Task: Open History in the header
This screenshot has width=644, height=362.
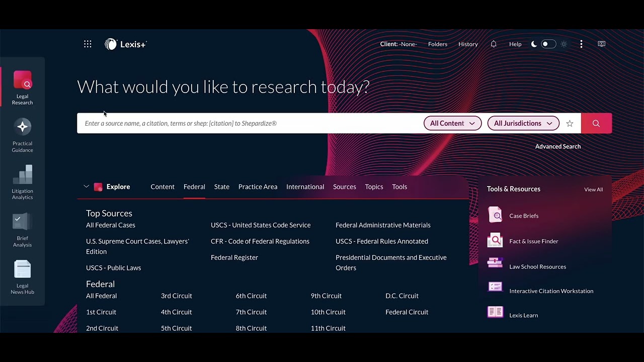Action: point(468,44)
